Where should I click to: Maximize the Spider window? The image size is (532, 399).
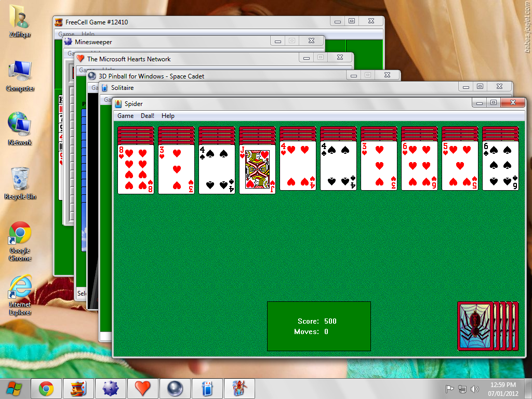click(494, 102)
